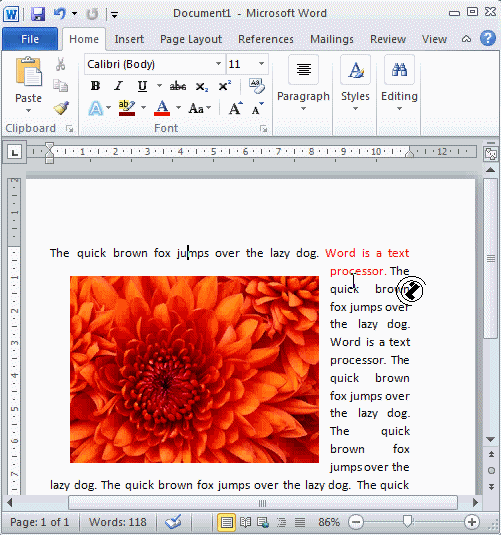
Task: Click Previous Page double-arrow button
Action: (x=491, y=454)
